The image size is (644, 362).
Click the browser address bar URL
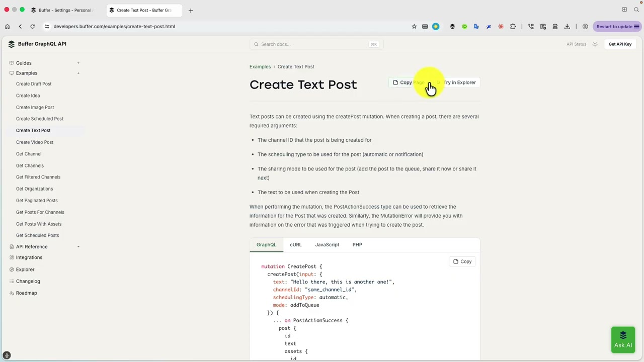(x=114, y=27)
